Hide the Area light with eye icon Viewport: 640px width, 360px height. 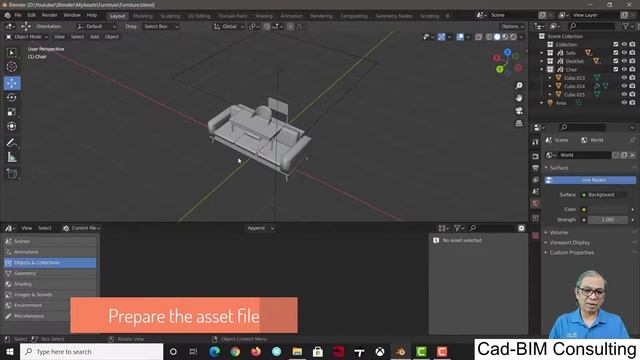pos(624,103)
